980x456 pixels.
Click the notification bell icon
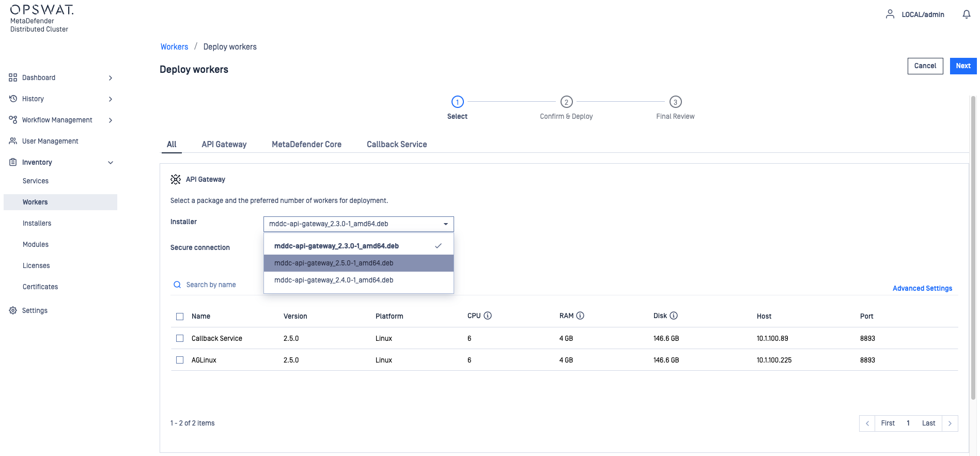pos(966,14)
